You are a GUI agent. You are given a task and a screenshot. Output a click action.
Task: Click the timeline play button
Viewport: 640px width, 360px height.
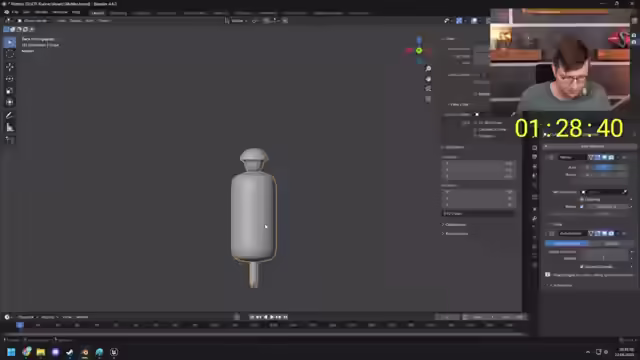(272, 317)
